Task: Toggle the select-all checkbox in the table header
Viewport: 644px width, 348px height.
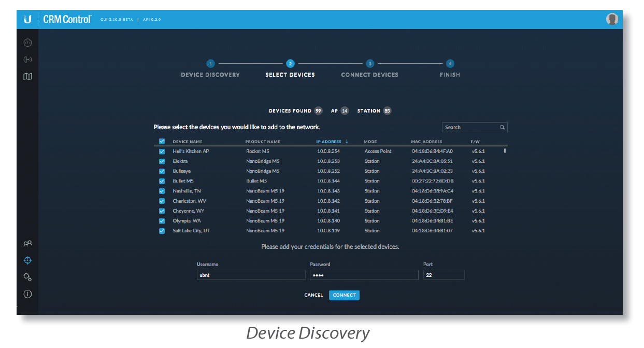Action: tap(162, 141)
